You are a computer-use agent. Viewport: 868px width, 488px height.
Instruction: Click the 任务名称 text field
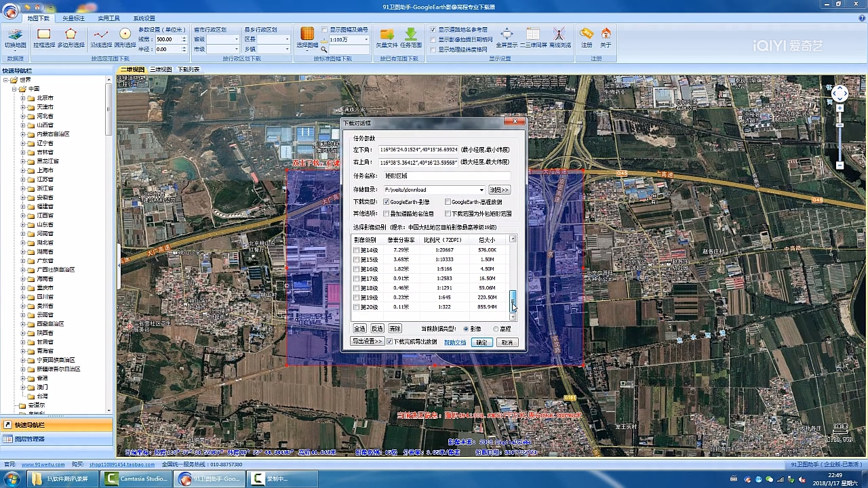coord(446,176)
